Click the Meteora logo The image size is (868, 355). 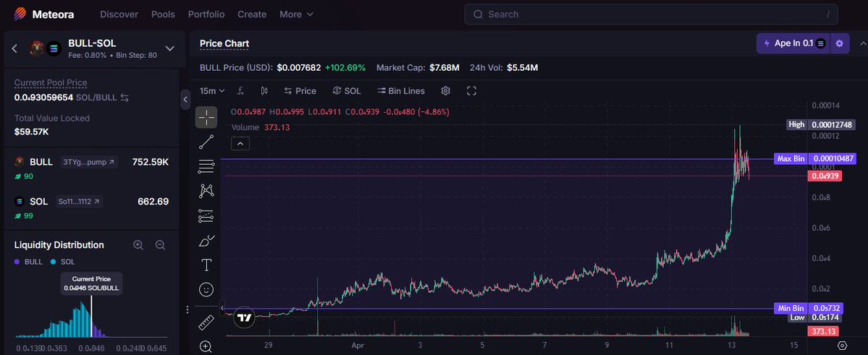(x=43, y=14)
